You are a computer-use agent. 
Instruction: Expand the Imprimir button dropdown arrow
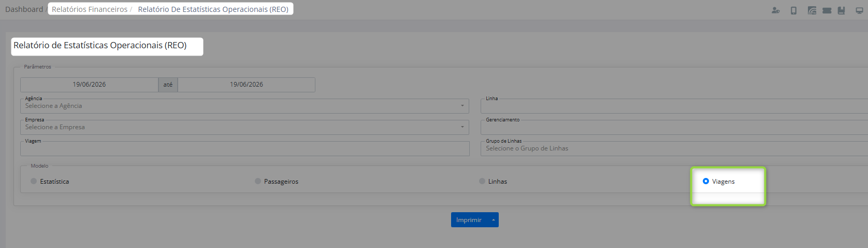[494, 220]
